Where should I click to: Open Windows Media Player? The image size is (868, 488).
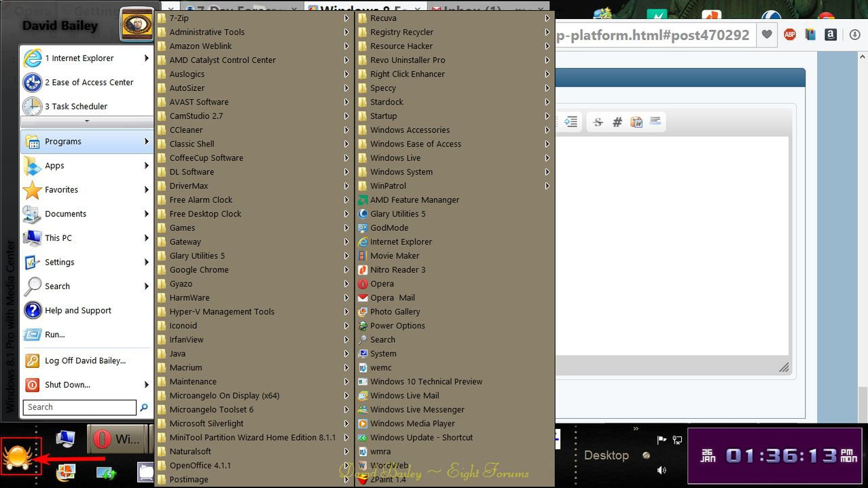pos(454,424)
